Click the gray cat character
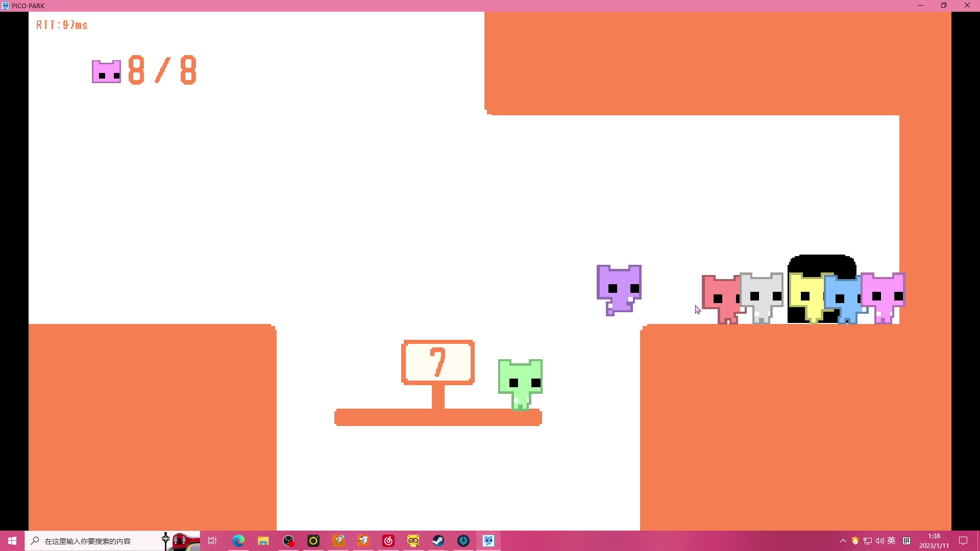This screenshot has height=551, width=980. pos(762,298)
